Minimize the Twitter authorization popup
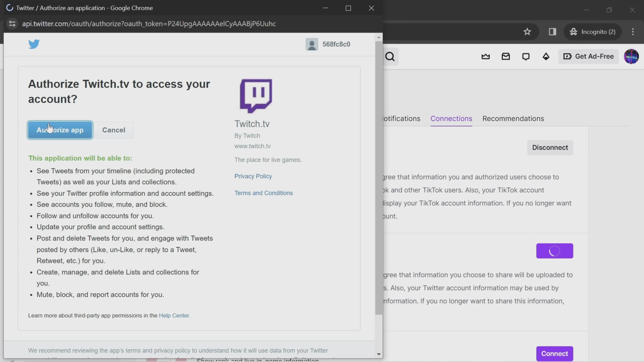This screenshot has height=362, width=644. tap(325, 8)
